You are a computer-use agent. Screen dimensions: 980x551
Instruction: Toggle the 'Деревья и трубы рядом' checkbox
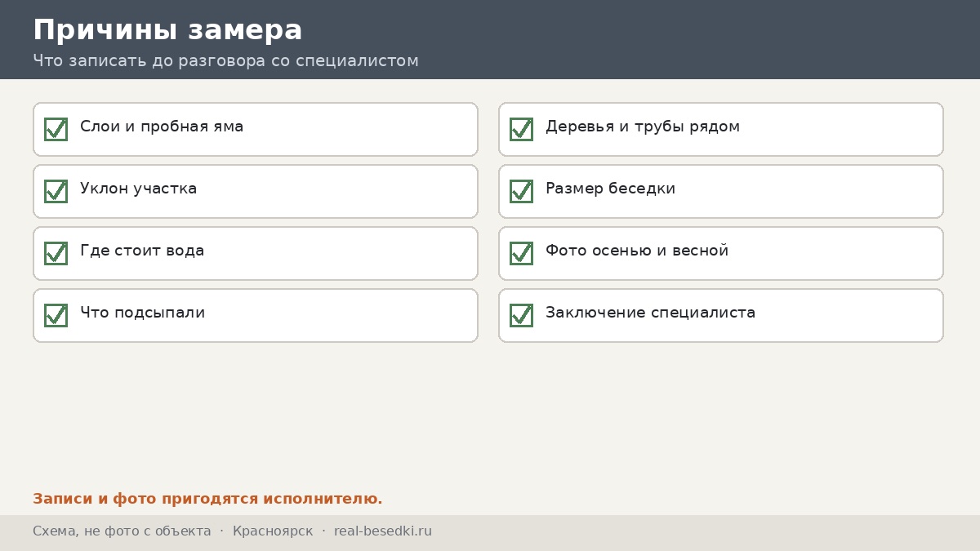click(x=521, y=129)
